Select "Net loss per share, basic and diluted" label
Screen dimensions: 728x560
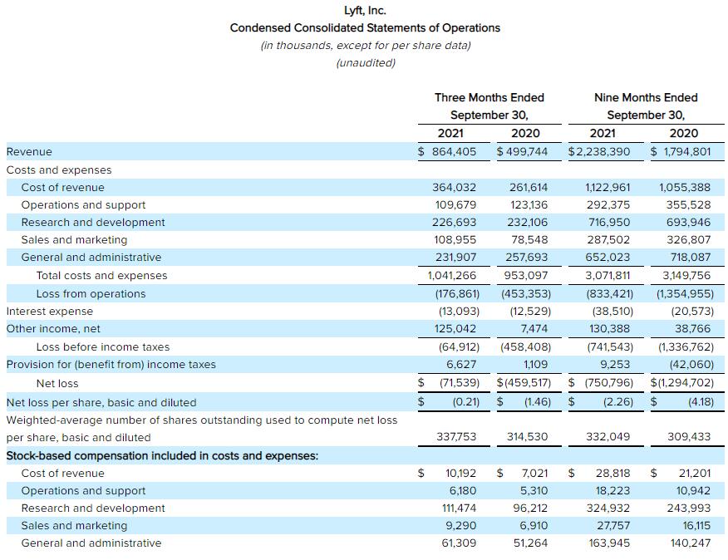tap(101, 403)
